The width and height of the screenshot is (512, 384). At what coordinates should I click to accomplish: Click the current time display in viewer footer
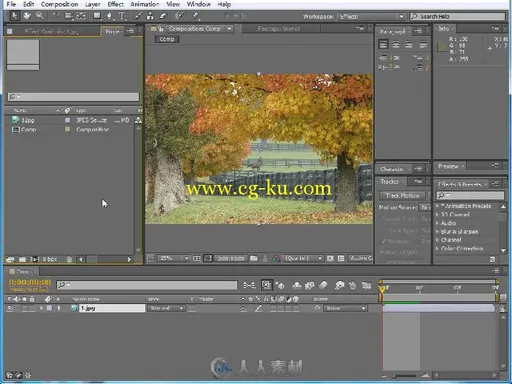pyautogui.click(x=231, y=258)
